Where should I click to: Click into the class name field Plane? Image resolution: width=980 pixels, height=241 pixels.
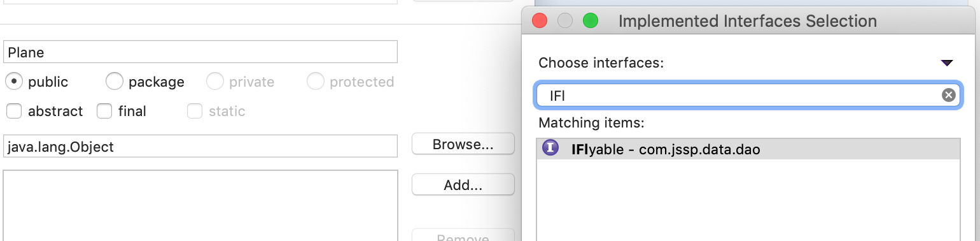click(x=200, y=52)
